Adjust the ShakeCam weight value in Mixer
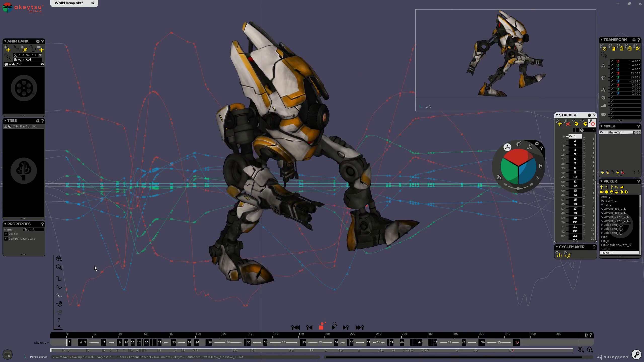Image resolution: width=644 pixels, height=362 pixels. (x=637, y=132)
